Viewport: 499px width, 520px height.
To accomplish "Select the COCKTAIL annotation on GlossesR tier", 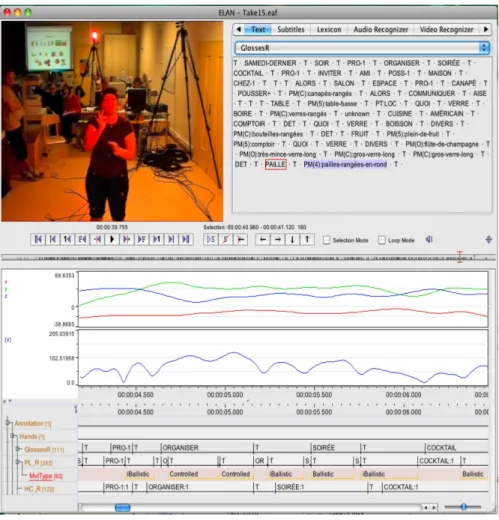I will [x=456, y=448].
